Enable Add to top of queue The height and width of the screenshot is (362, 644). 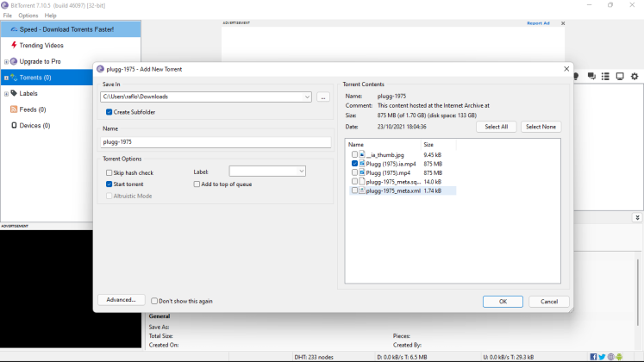pyautogui.click(x=197, y=184)
